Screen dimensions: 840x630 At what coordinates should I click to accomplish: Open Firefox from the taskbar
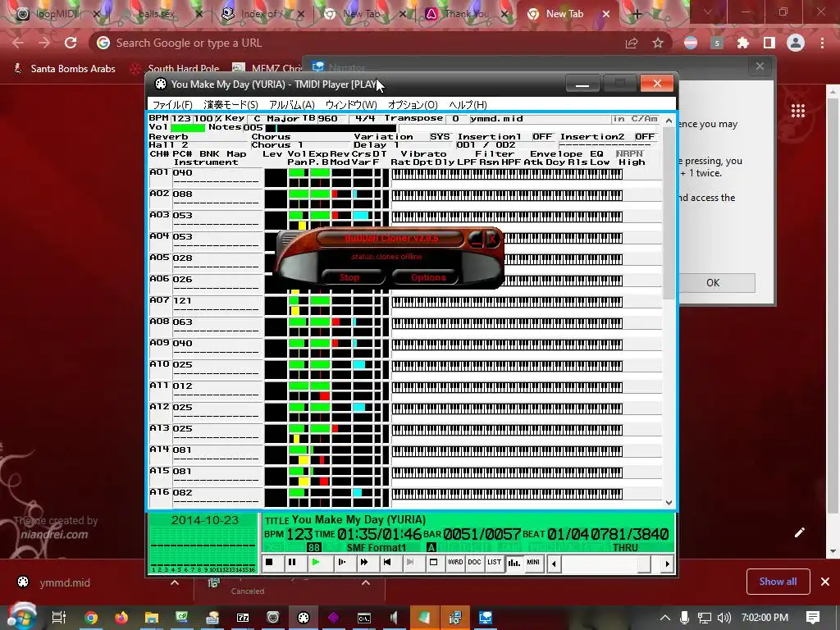click(121, 618)
